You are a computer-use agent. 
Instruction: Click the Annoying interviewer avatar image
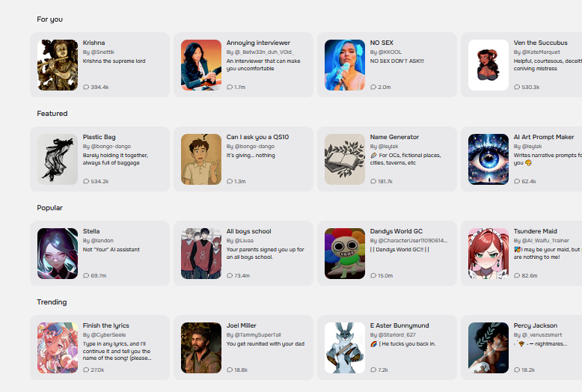[x=201, y=65]
